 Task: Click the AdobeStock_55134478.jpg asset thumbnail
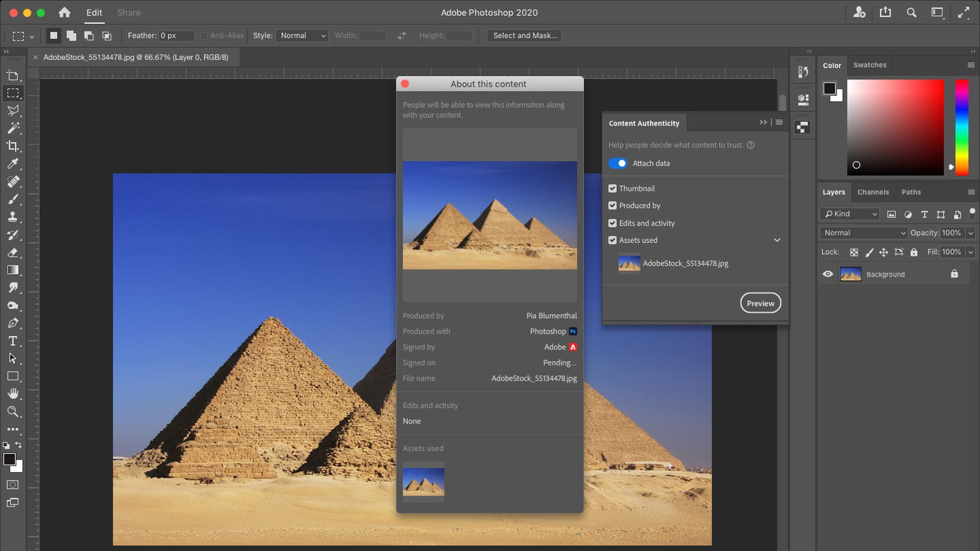629,263
